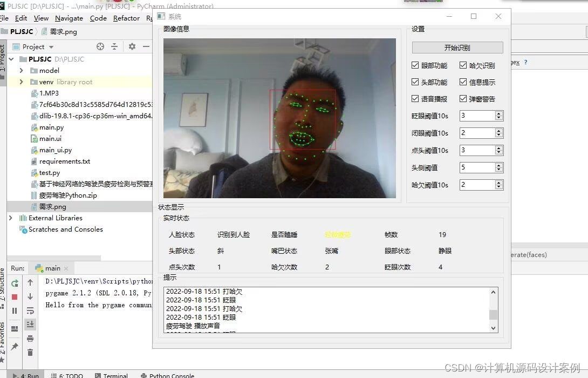
Task: Collapse the PLJSJC root folder
Action: [x=11, y=59]
